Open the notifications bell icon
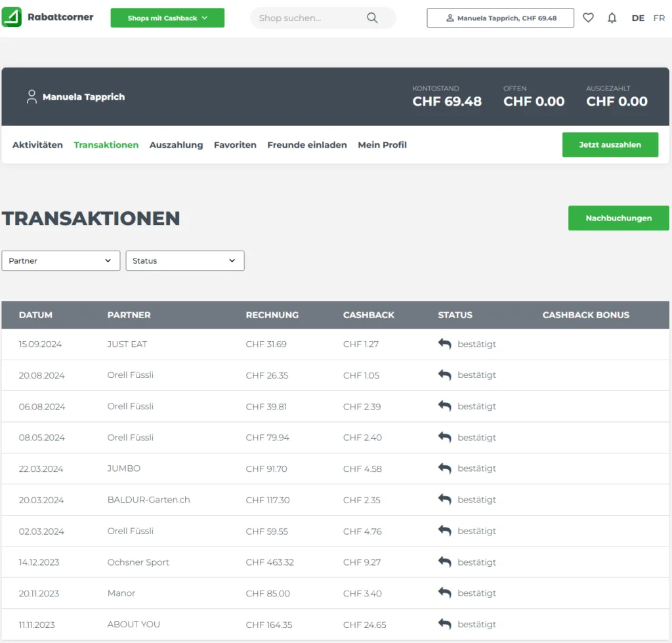The height and width of the screenshot is (643, 672). pos(612,18)
